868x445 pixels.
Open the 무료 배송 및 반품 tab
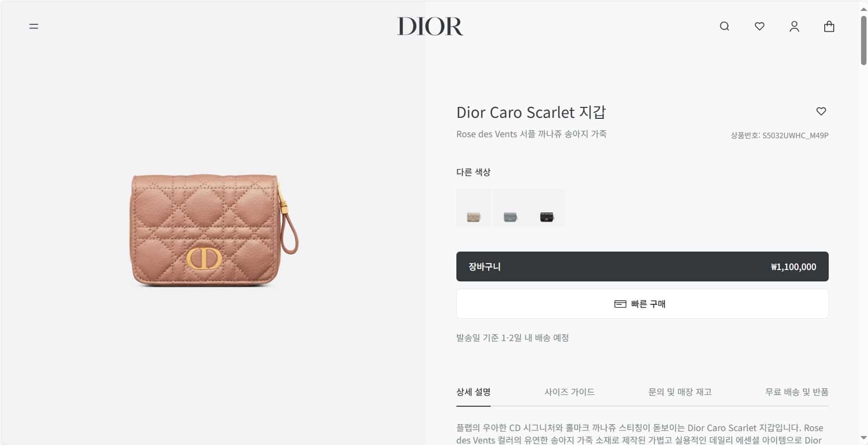coord(796,392)
